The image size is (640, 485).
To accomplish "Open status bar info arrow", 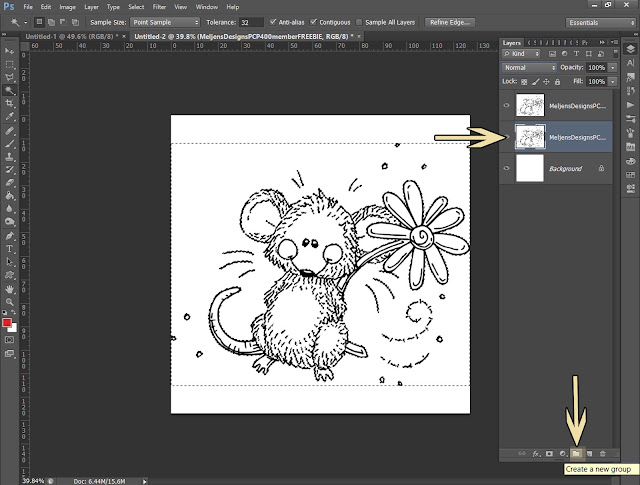I will (x=144, y=481).
